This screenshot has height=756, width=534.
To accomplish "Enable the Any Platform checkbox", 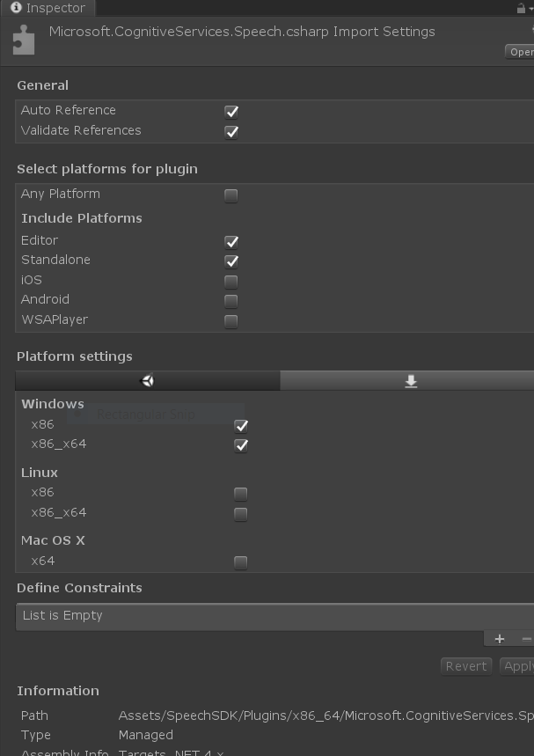I will pyautogui.click(x=230, y=195).
